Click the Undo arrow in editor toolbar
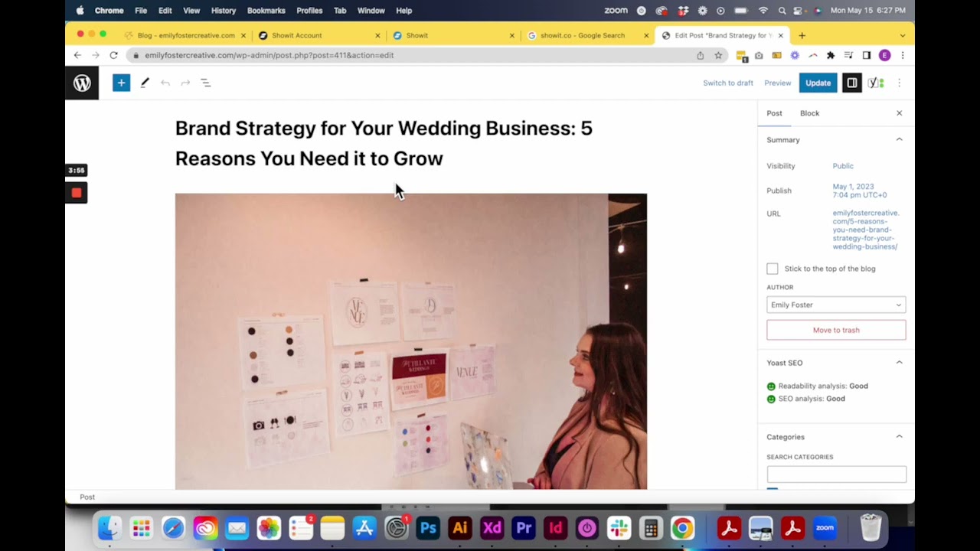The width and height of the screenshot is (980, 551). pos(165,83)
